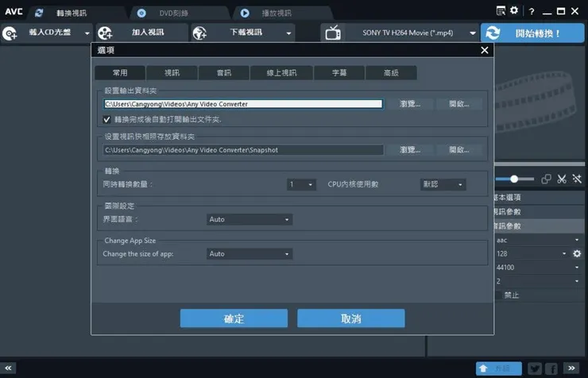Switch to 視訊 options tab

[x=172, y=73]
